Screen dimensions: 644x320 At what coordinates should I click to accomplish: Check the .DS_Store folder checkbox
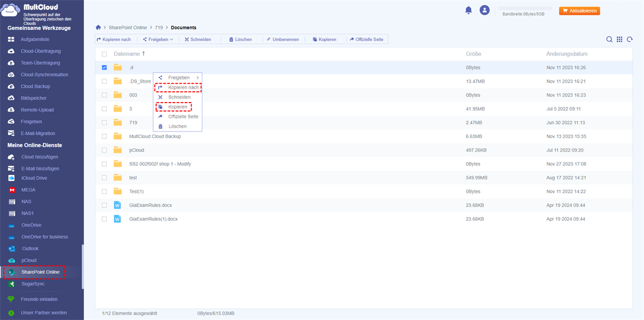[104, 81]
